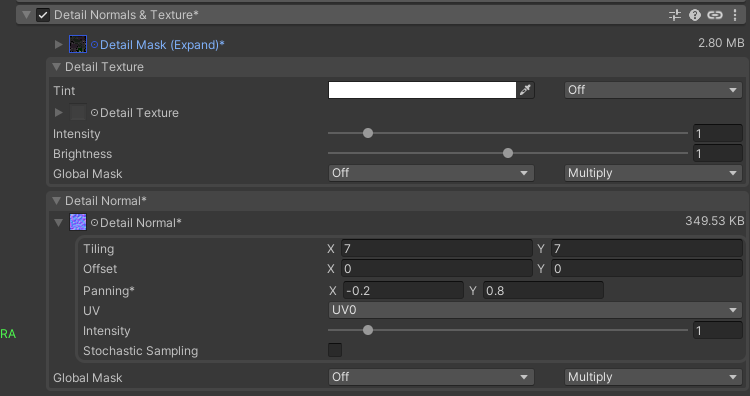Click the Detail Mask texture thumbnail
Image resolution: width=750 pixels, height=396 pixels.
tap(78, 44)
